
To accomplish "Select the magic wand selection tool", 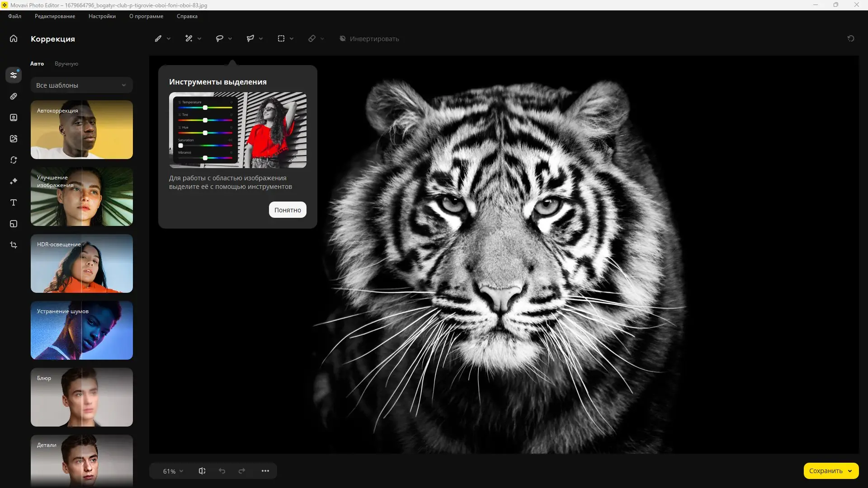I will click(189, 39).
